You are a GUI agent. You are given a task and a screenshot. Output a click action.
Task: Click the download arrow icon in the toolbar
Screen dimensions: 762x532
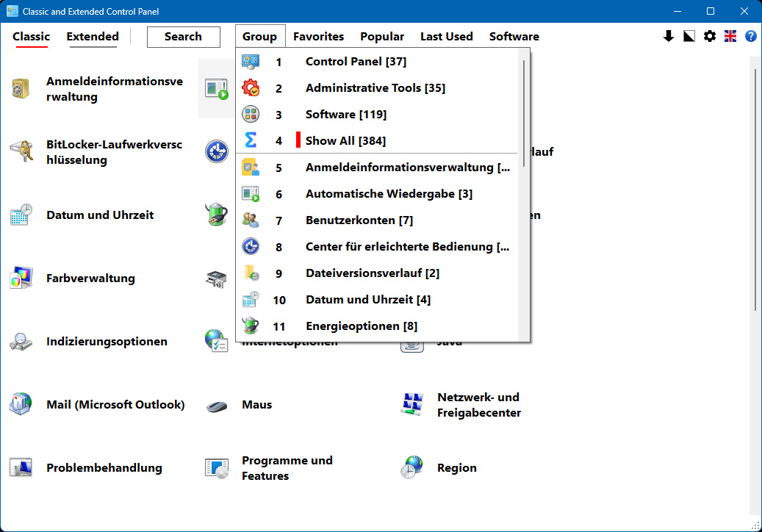668,36
